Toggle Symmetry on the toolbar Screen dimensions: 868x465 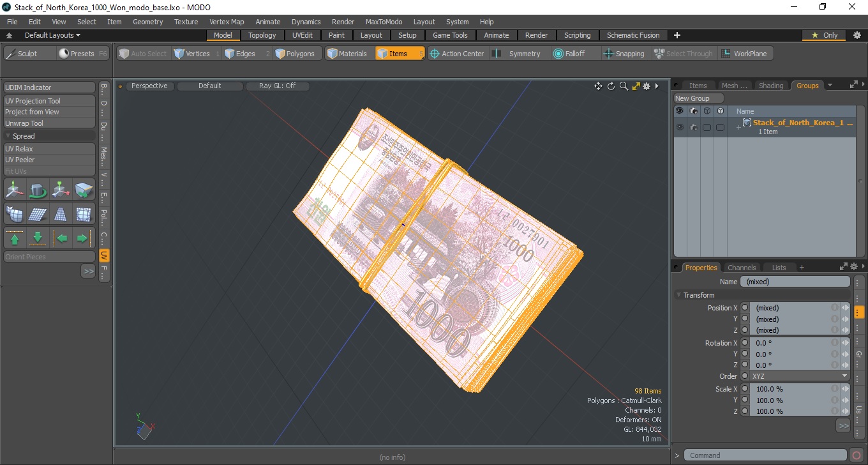(518, 54)
